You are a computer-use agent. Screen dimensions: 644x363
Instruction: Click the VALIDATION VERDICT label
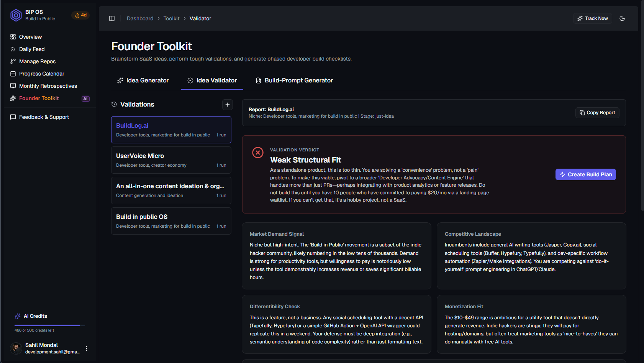pyautogui.click(x=295, y=150)
